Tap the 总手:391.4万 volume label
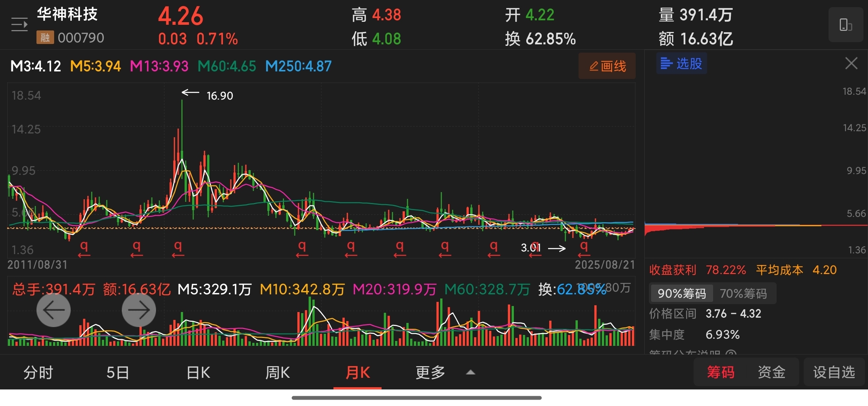 53,289
